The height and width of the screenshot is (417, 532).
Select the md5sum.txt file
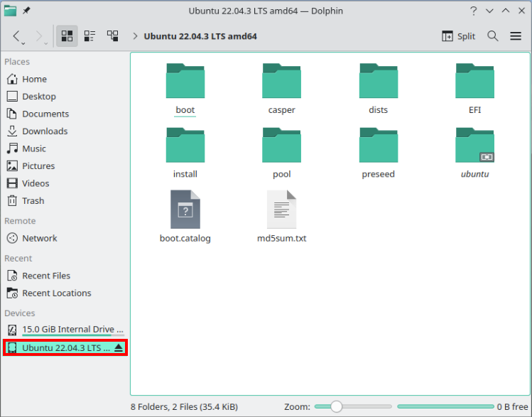281,217
